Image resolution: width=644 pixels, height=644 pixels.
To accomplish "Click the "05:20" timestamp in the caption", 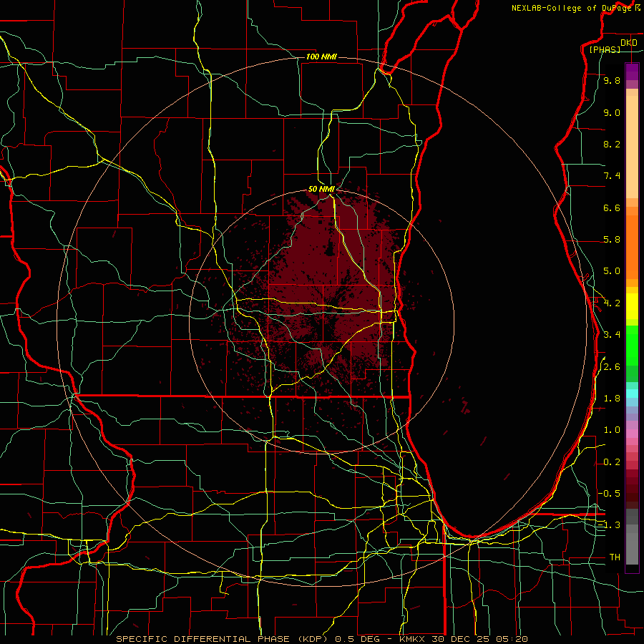I will 512,639.
